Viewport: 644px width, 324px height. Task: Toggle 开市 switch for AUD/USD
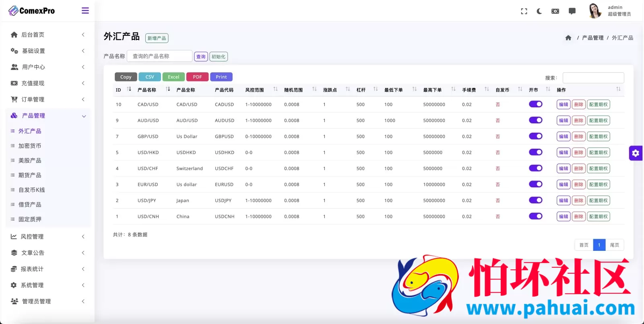pos(535,120)
